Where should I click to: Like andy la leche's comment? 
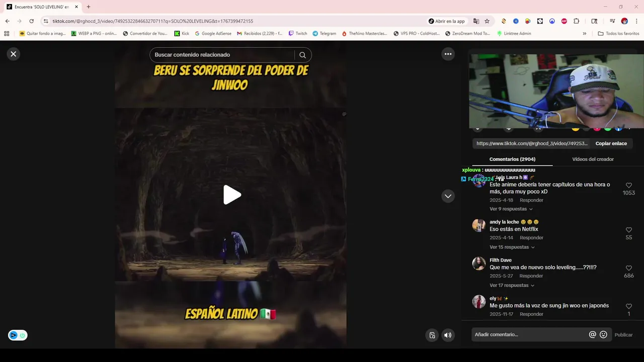tap(628, 230)
